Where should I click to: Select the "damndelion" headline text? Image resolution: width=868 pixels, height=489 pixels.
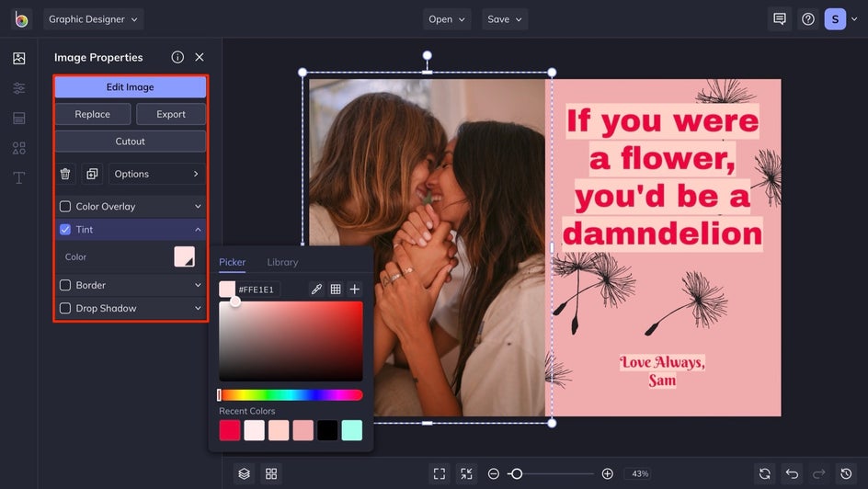pos(663,233)
